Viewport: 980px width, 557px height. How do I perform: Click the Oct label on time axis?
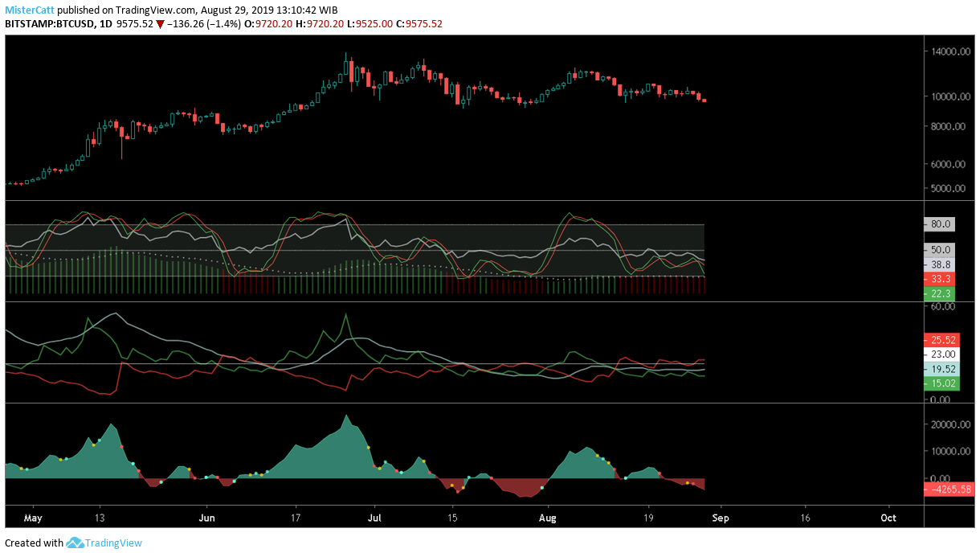click(888, 518)
